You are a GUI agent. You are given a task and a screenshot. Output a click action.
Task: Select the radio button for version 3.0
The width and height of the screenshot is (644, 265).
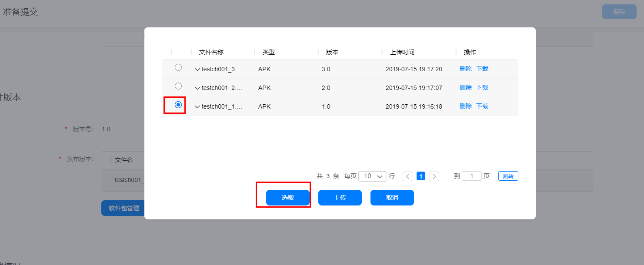coord(178,67)
